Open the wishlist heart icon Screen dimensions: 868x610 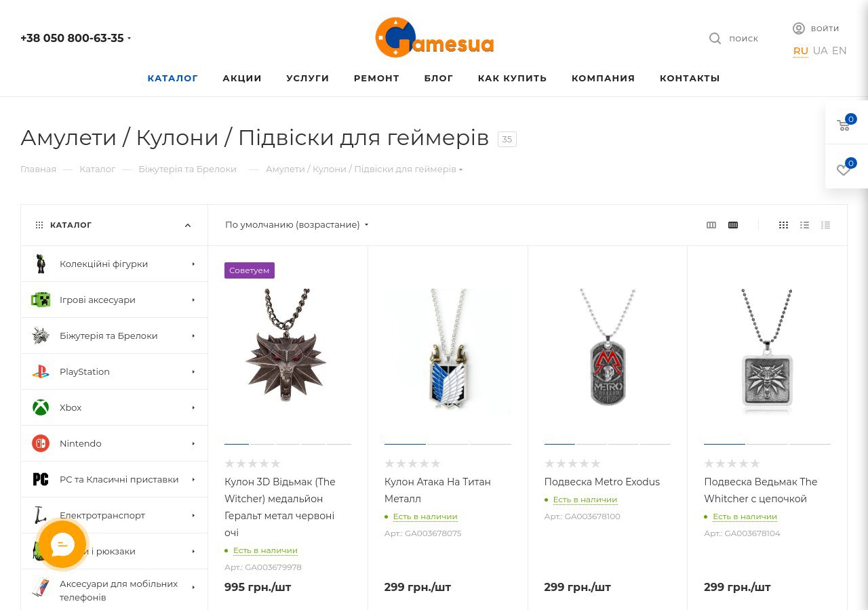pos(844,169)
